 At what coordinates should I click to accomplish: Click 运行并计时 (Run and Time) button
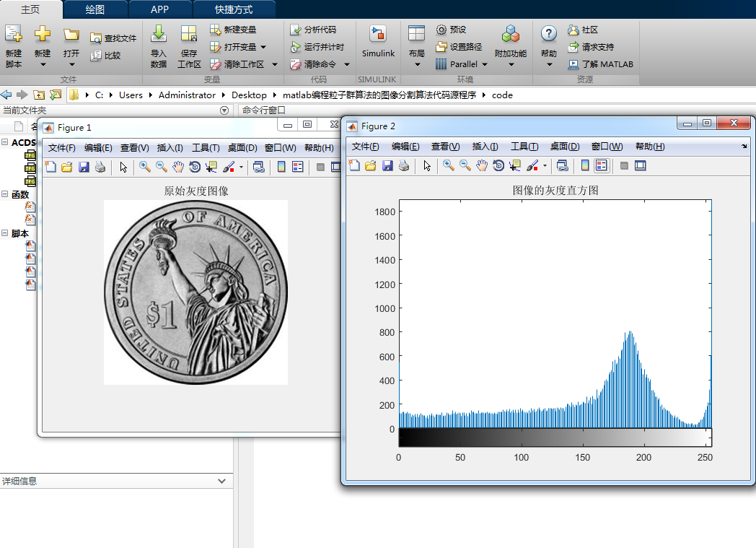pos(317,47)
